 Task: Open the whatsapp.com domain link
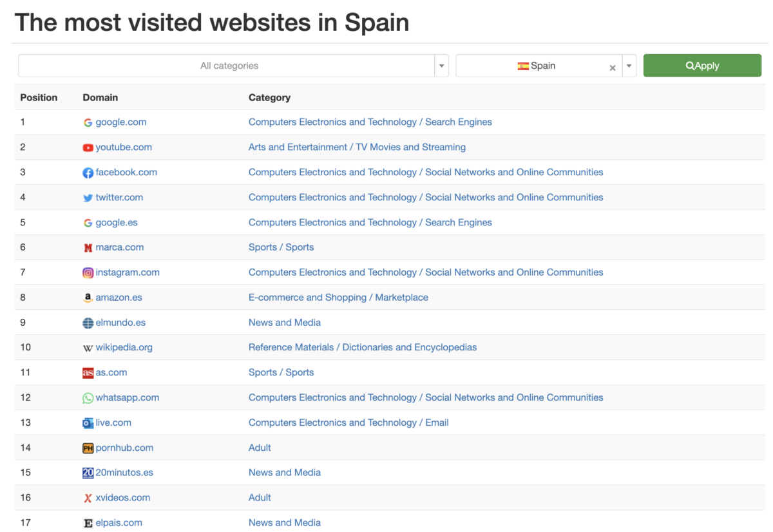pyautogui.click(x=128, y=398)
